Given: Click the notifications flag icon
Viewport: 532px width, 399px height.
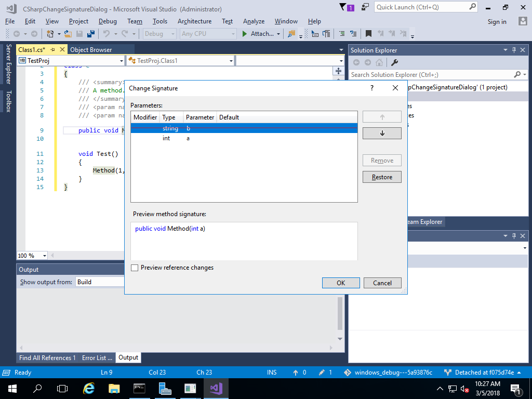Looking at the screenshot, I should click(347, 7).
